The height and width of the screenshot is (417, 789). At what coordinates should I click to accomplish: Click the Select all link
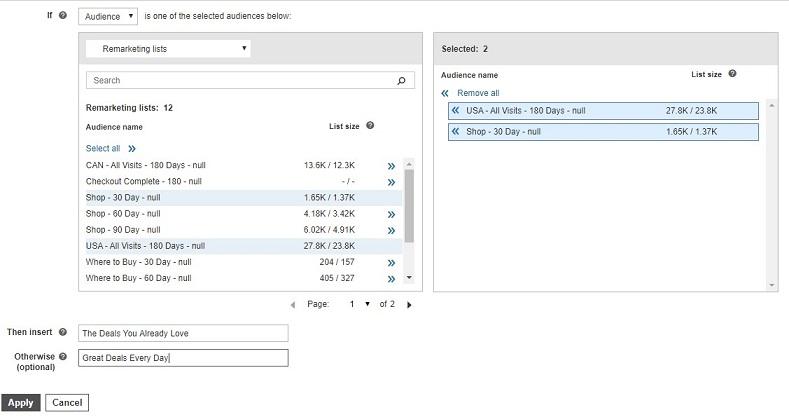(x=103, y=148)
